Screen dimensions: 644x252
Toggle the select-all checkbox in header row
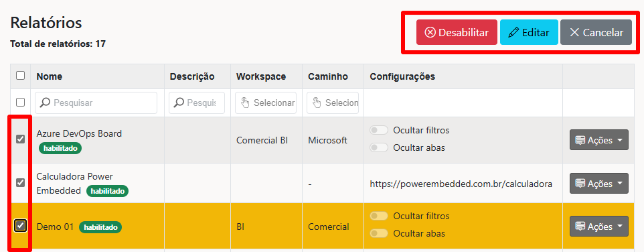click(x=20, y=76)
